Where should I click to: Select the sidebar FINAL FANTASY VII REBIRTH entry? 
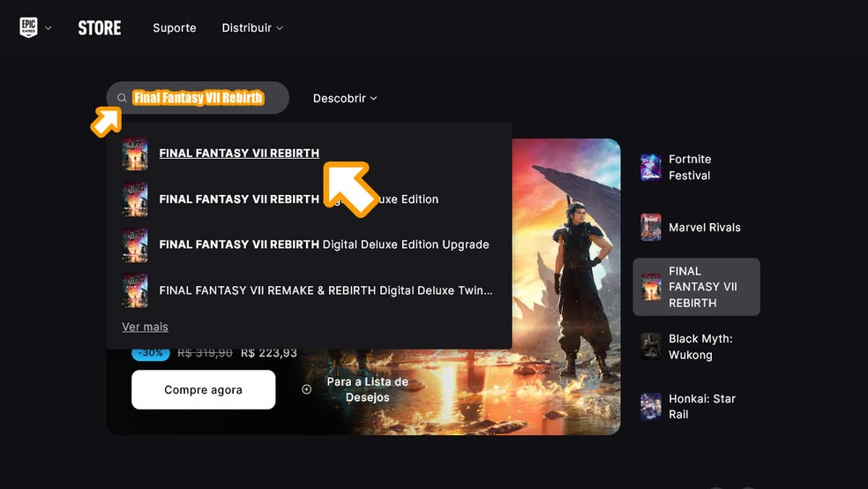[696, 287]
